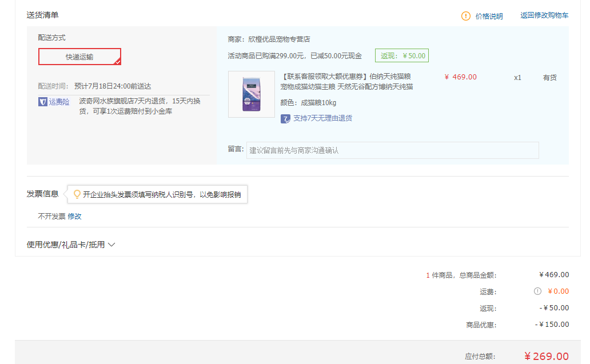Open the 运费险 link
Image resolution: width=590 pixels, height=364 pixels.
click(x=59, y=102)
